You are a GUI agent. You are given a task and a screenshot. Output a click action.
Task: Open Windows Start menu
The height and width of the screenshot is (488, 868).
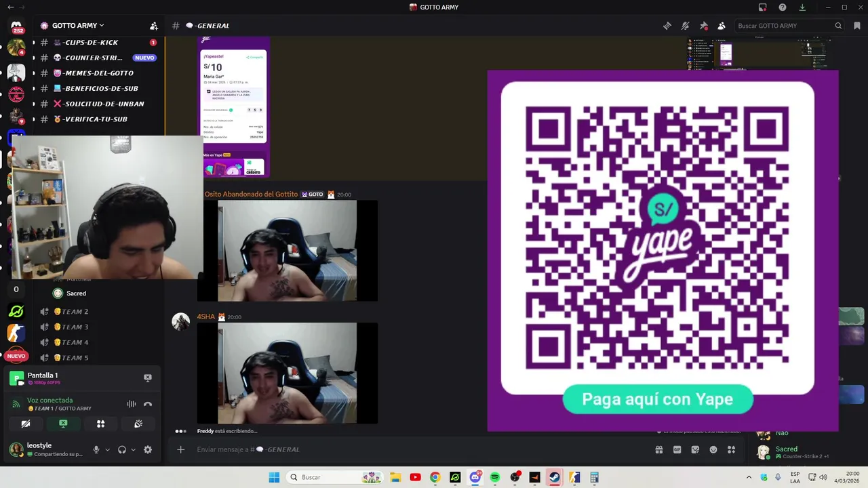pos(274,477)
